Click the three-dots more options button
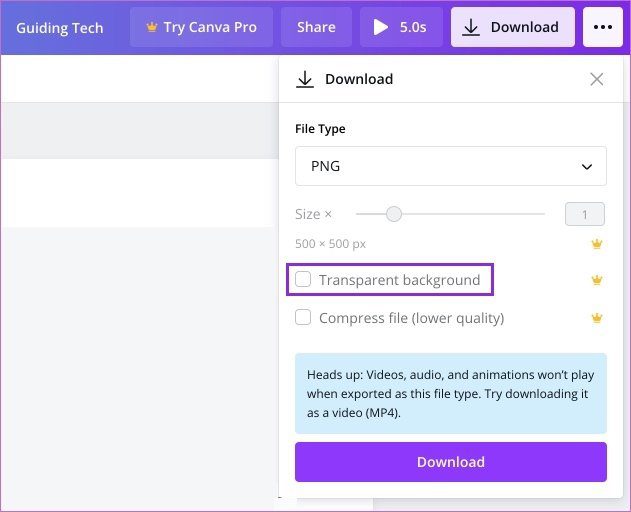The width and height of the screenshot is (631, 512). tap(602, 27)
